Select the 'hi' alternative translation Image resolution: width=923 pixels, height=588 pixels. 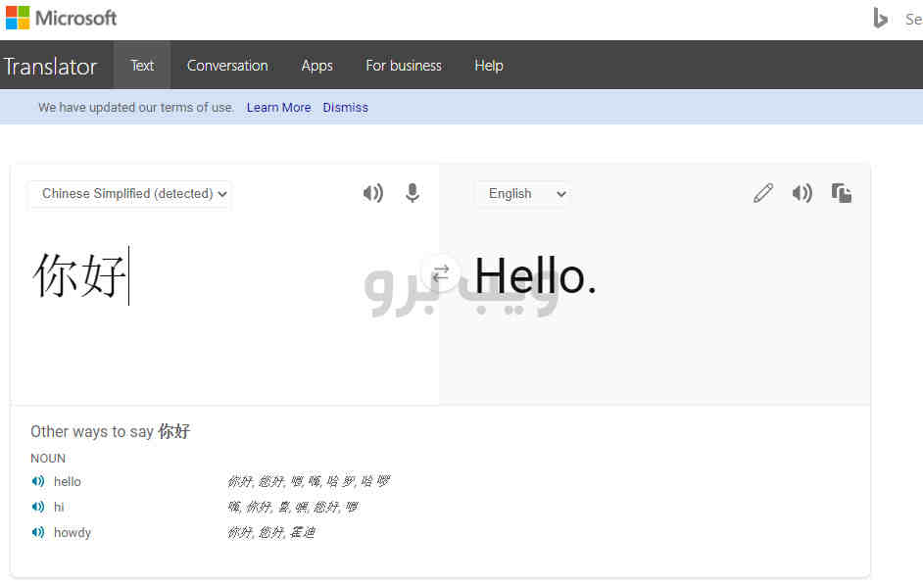click(59, 507)
